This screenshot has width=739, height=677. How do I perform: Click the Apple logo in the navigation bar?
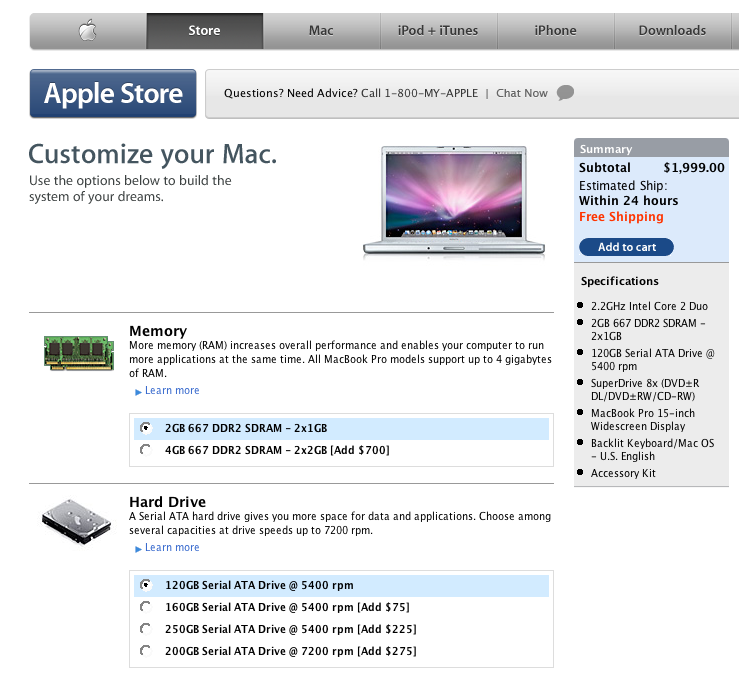88,31
